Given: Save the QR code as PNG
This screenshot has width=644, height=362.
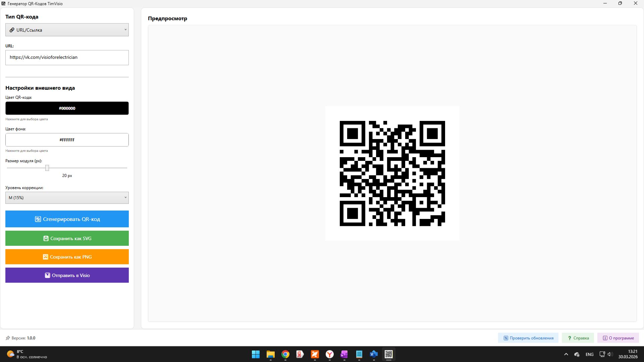Looking at the screenshot, I should (x=67, y=257).
